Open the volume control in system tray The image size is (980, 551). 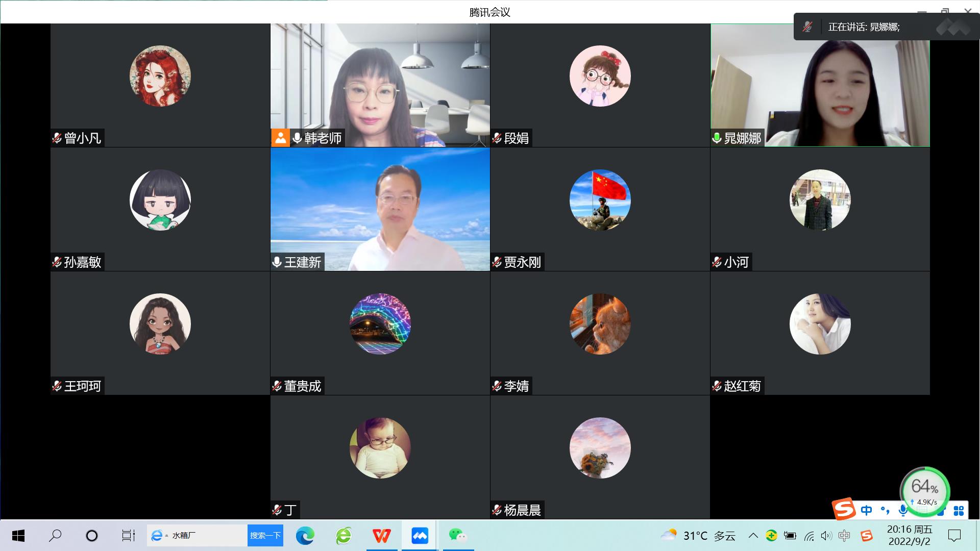[826, 536]
